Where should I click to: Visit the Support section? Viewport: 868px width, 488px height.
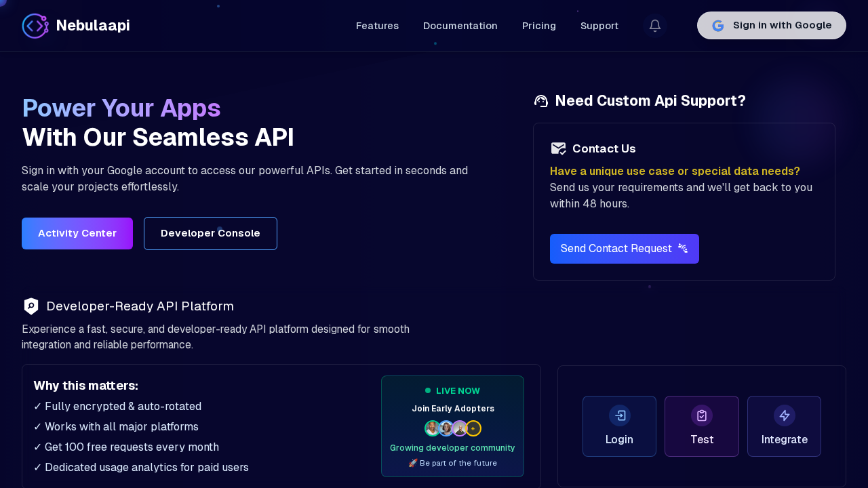[x=599, y=25]
